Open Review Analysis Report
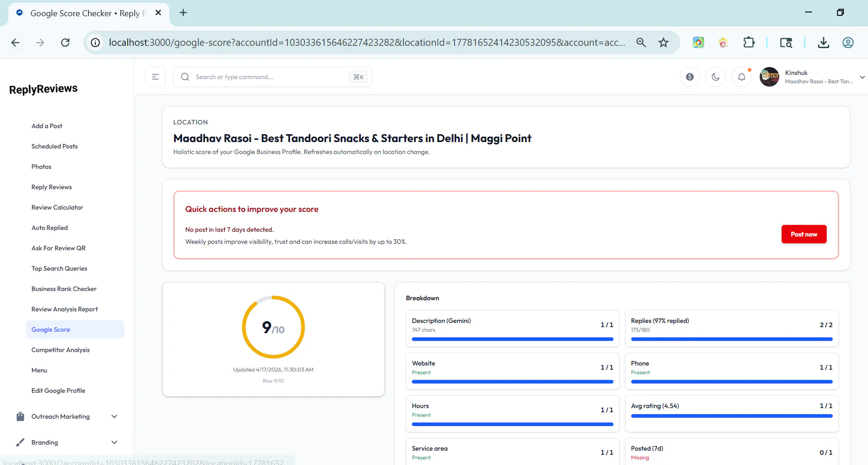The width and height of the screenshot is (868, 465). click(x=65, y=309)
